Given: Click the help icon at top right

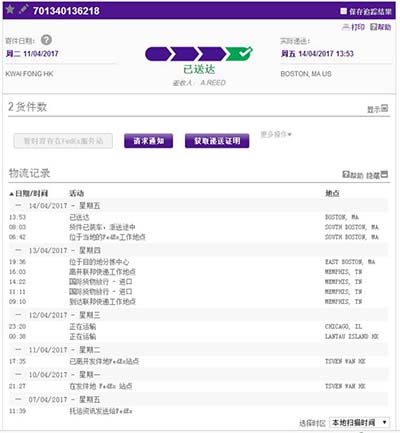Looking at the screenshot, I should click(374, 27).
